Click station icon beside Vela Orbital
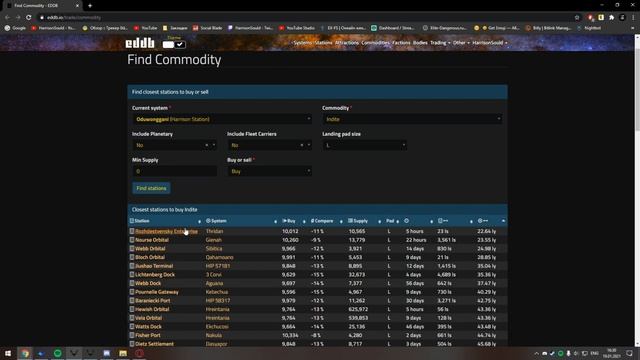The image size is (640, 360). coord(132,318)
